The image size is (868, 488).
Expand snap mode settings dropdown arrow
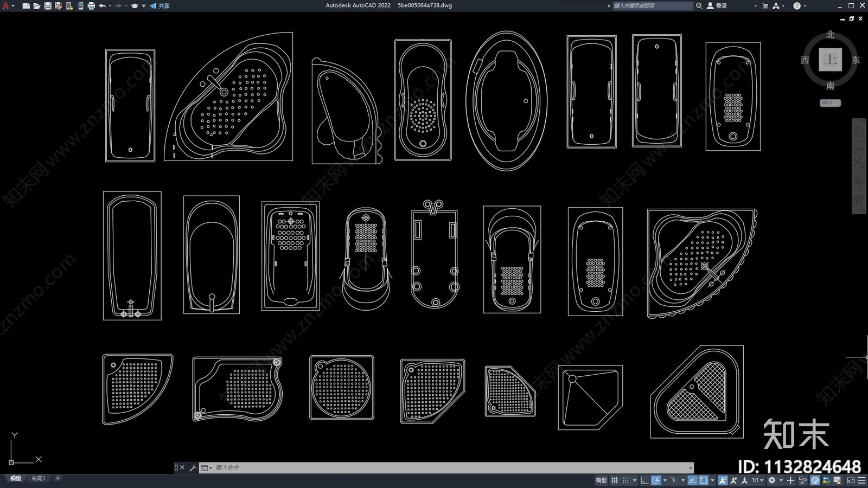click(x=635, y=480)
